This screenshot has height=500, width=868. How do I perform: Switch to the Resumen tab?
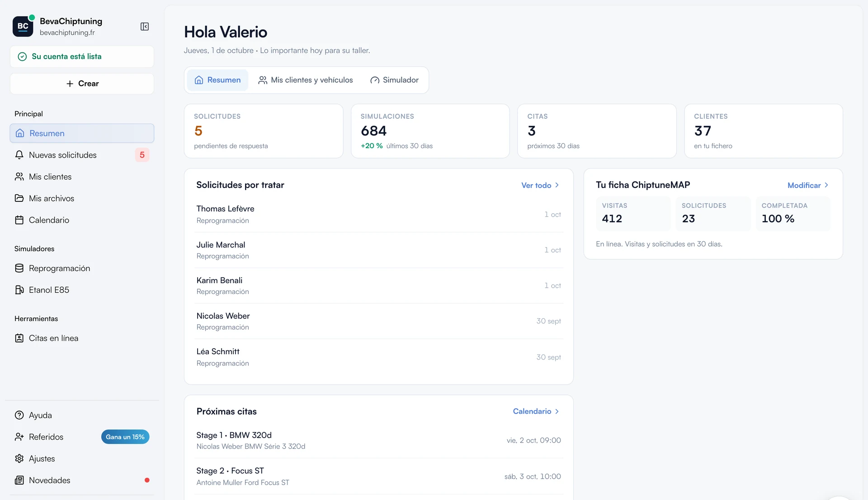coord(217,80)
